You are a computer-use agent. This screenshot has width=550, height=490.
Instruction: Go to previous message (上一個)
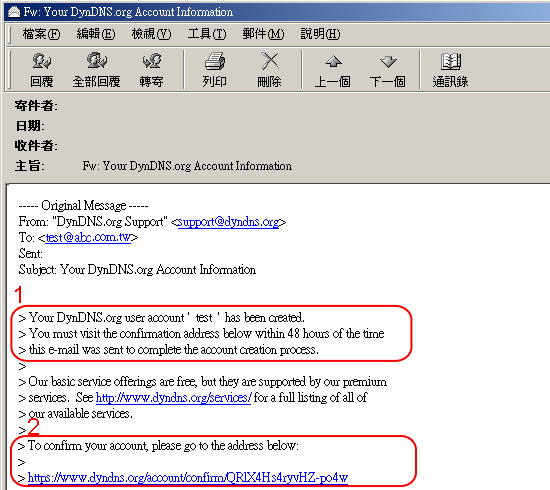pos(333,69)
